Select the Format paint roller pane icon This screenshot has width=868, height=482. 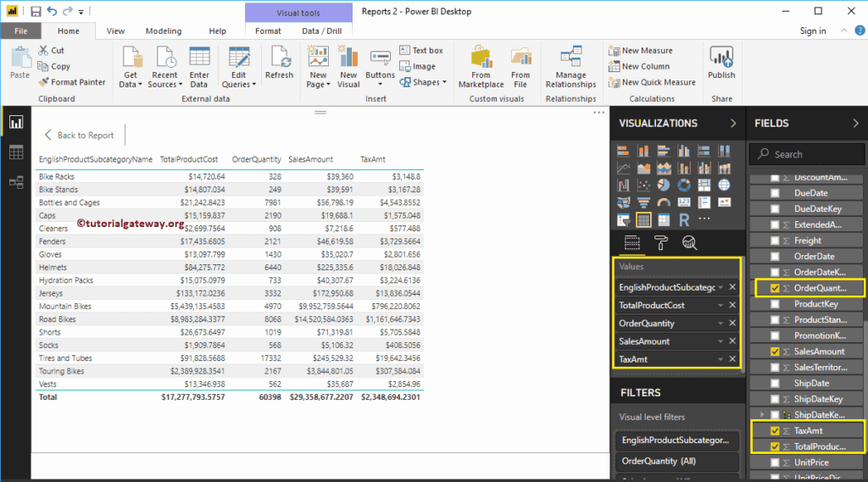(x=661, y=243)
